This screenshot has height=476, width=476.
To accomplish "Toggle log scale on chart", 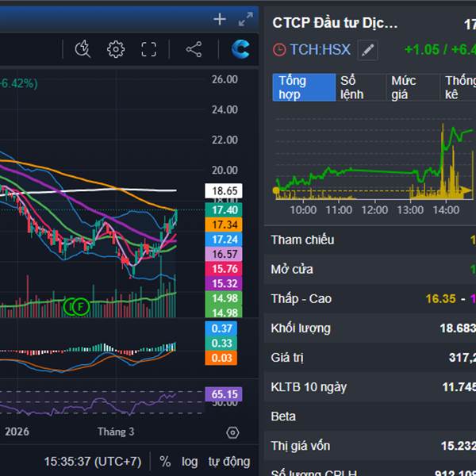I will click(190, 462).
